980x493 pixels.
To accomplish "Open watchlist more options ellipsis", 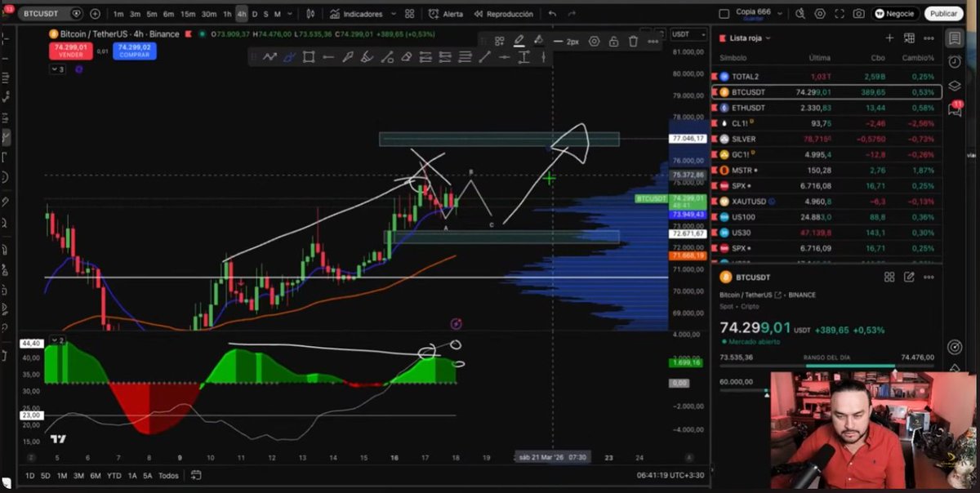I will click(x=929, y=38).
